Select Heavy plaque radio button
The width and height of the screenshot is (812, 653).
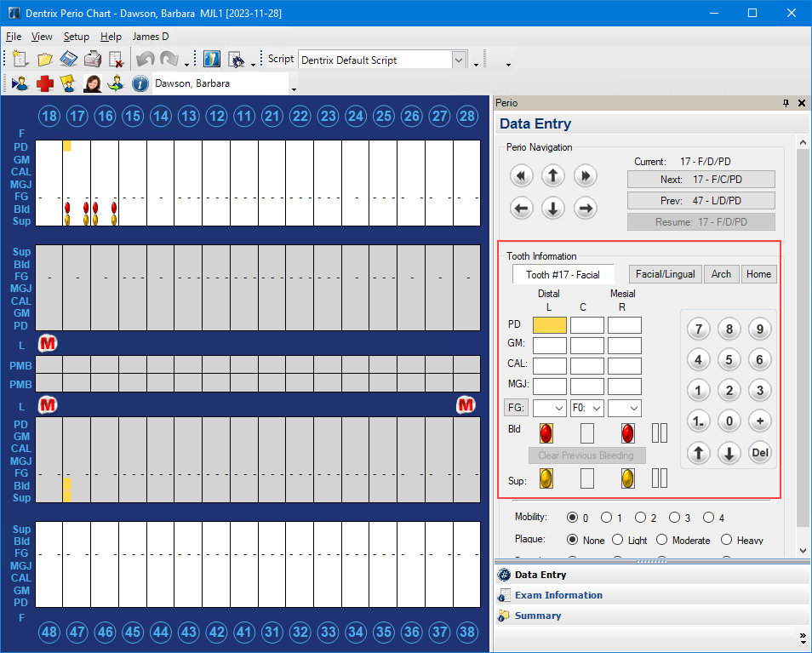(726, 540)
